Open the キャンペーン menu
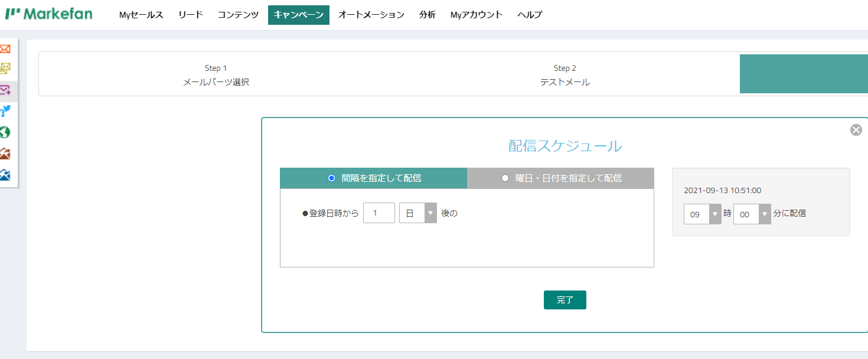This screenshot has width=868, height=359. (x=299, y=15)
